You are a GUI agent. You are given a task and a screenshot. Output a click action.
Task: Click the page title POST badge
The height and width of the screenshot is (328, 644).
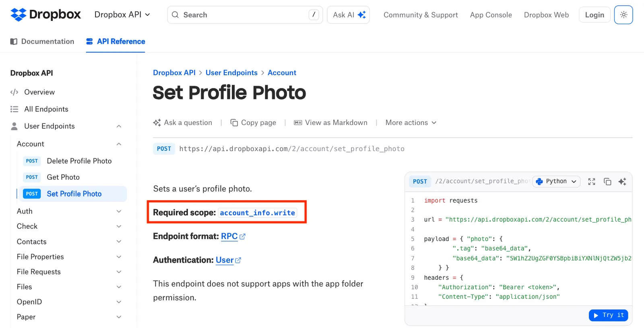(164, 149)
